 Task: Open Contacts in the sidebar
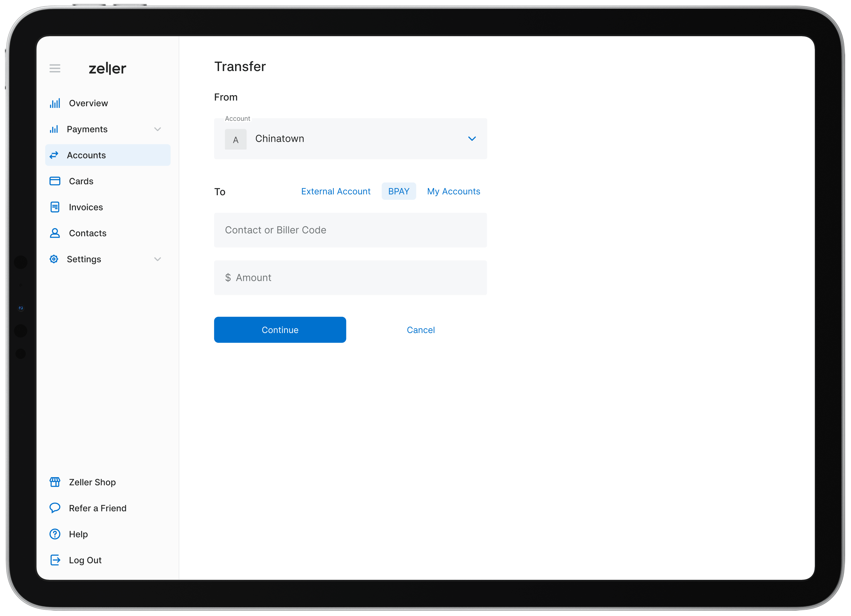pos(108,233)
